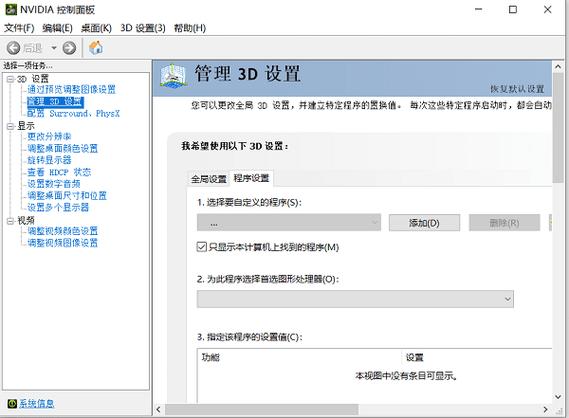
Task: Select 调整视频颜色设置 in tree
Action: pyautogui.click(x=63, y=231)
